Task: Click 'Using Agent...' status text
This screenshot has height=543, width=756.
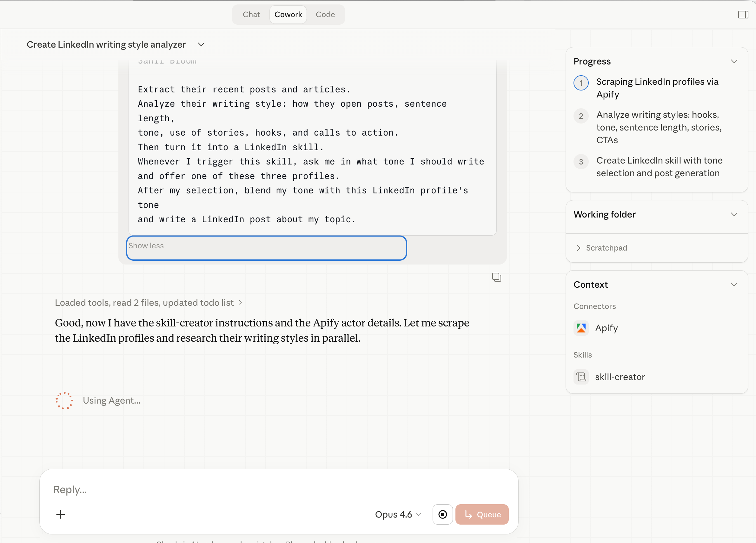Action: pyautogui.click(x=112, y=400)
